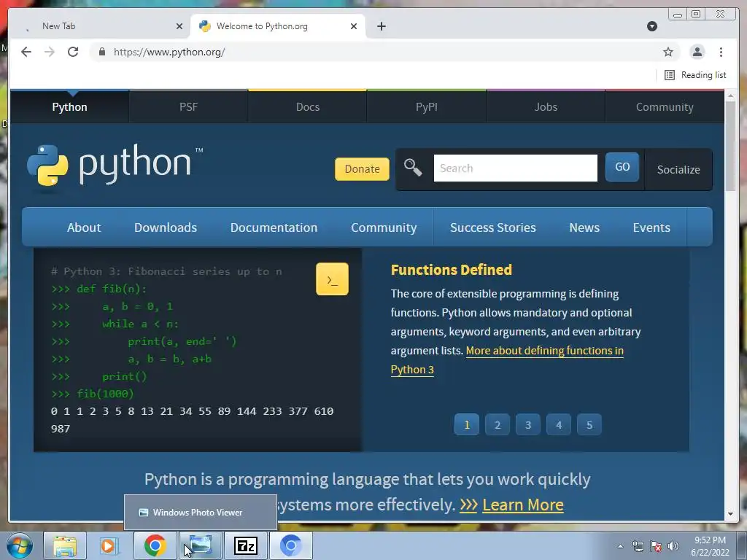Select Windows Photo Viewer preview thumbnail
Screen dimensions: 747x560
click(201, 513)
